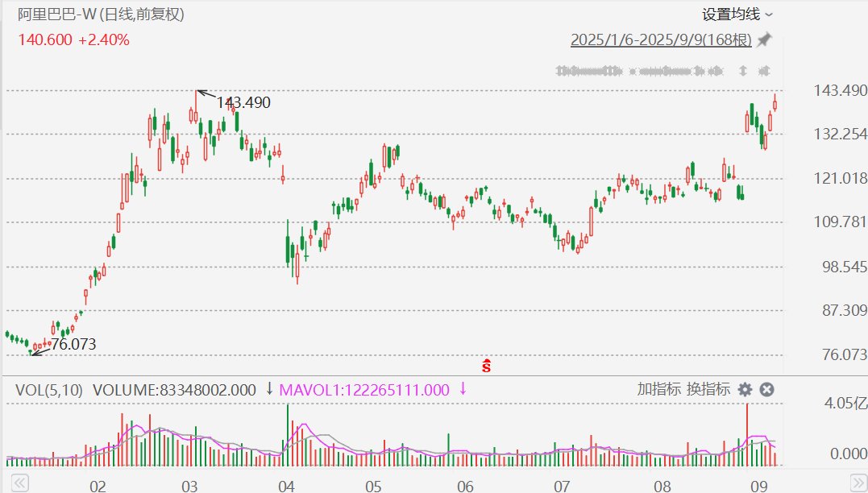This screenshot has width=868, height=493.
Task: Click the 132.254 price axis label
Action: (x=839, y=134)
